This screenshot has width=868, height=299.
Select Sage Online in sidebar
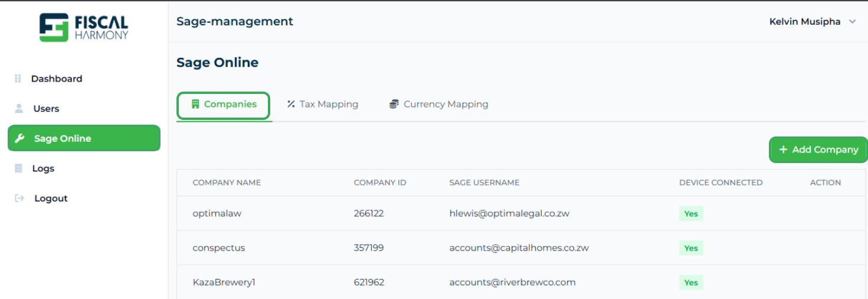[x=84, y=138]
